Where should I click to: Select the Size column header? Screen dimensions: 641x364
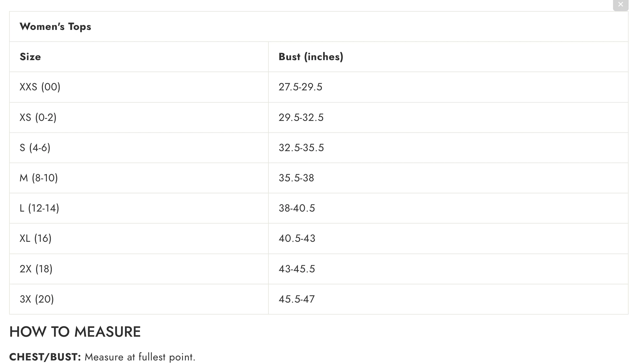point(30,57)
